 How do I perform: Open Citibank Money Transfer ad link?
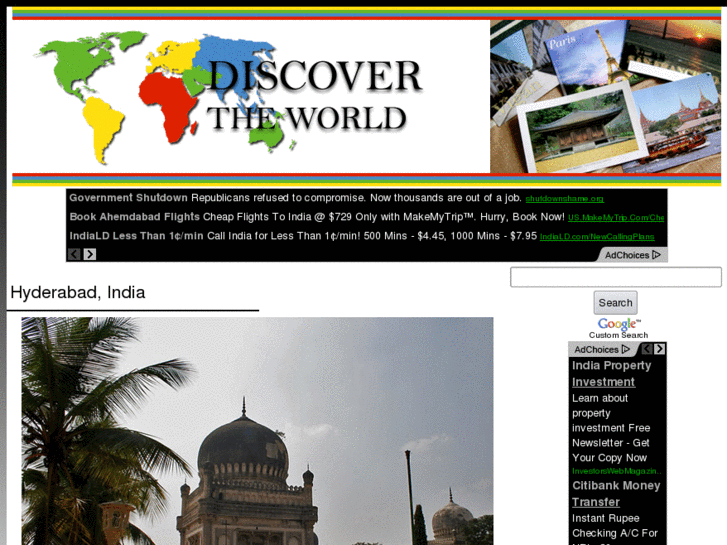(616, 494)
